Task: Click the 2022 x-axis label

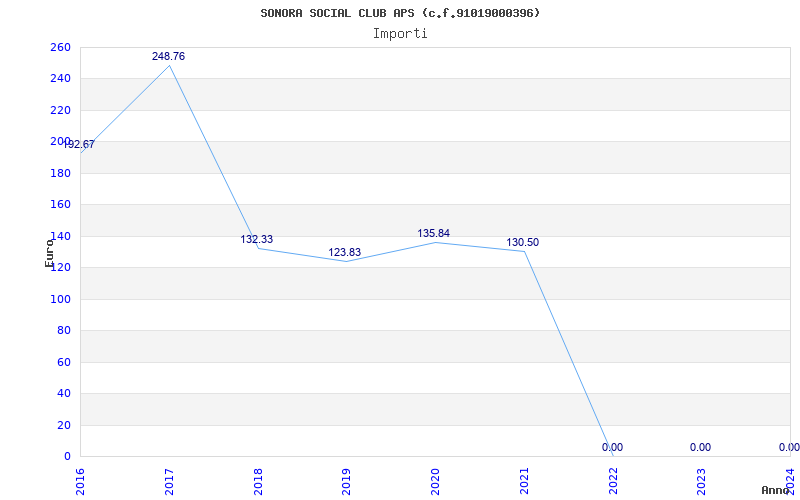Action: 613,481
